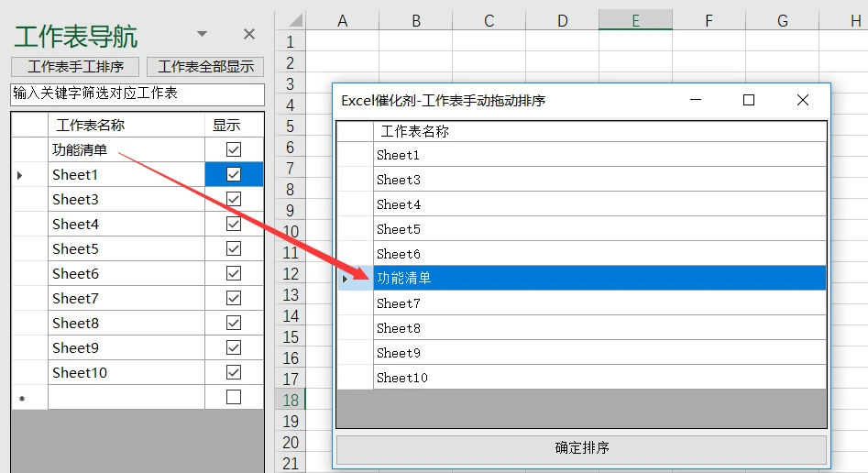Select Sheet5 in navigation pane list
The width and height of the screenshot is (868, 473).
[x=126, y=248]
